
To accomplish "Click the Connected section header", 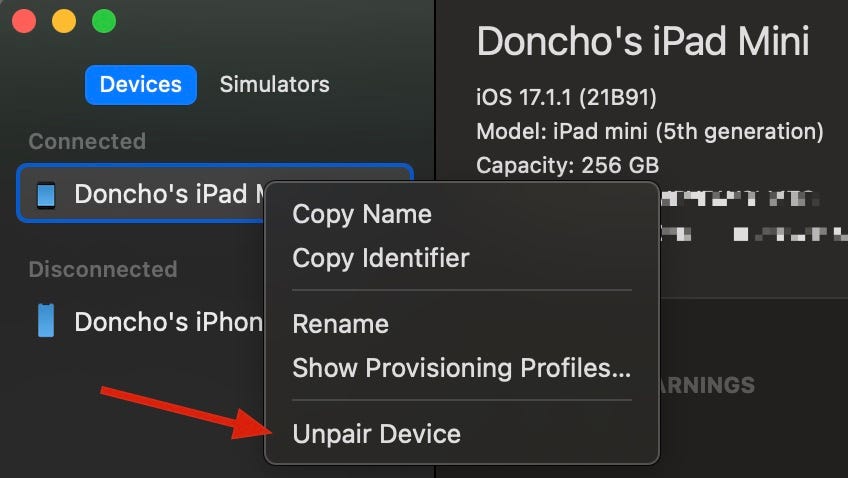I will [x=87, y=142].
